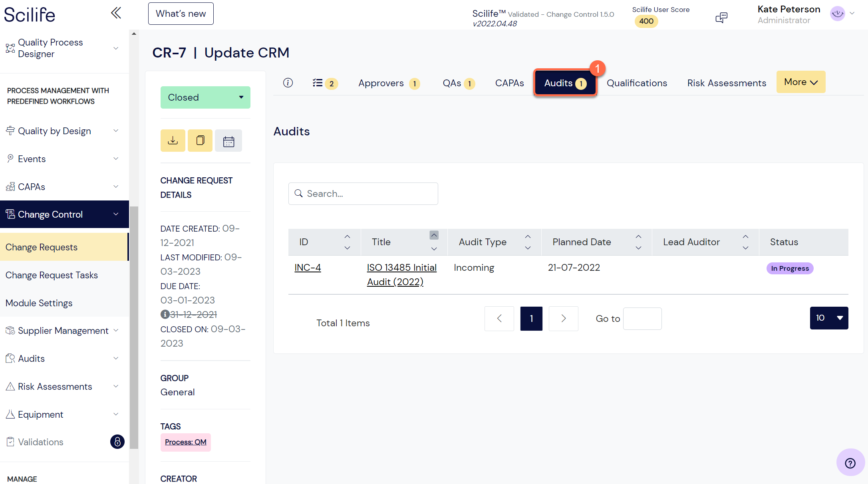Viewport: 868px width, 484px height.
Task: Click the user avatar icon
Action: [x=837, y=14]
